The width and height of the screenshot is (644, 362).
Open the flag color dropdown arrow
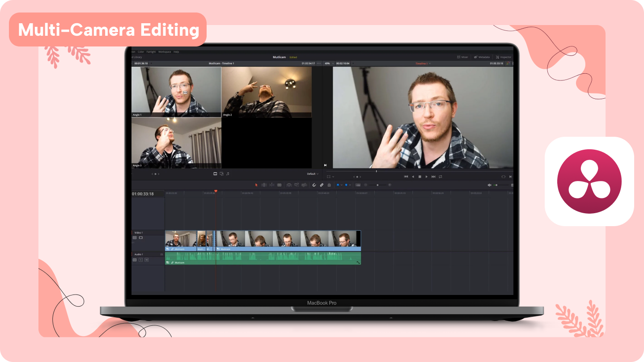pos(342,185)
